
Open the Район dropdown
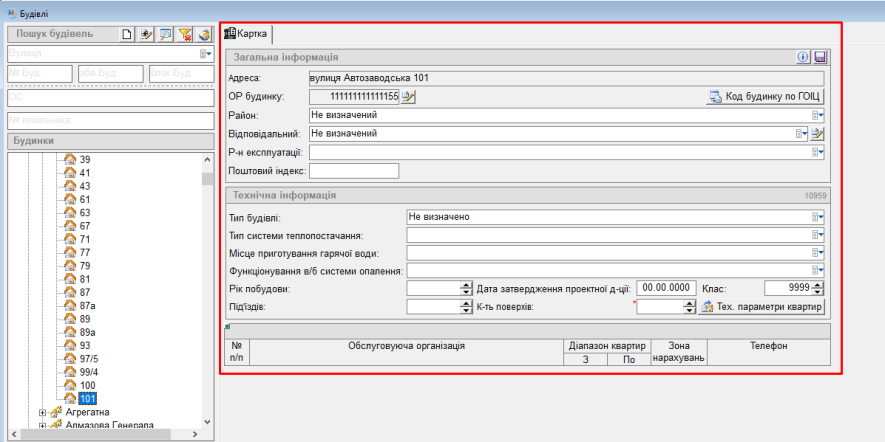819,115
